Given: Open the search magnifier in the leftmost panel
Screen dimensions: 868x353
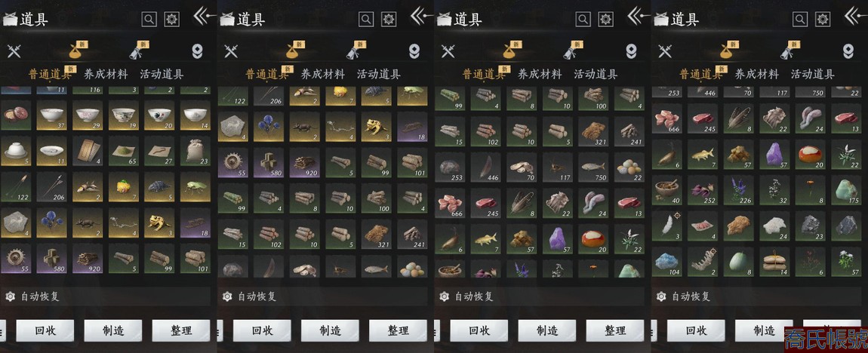Looking at the screenshot, I should point(149,20).
